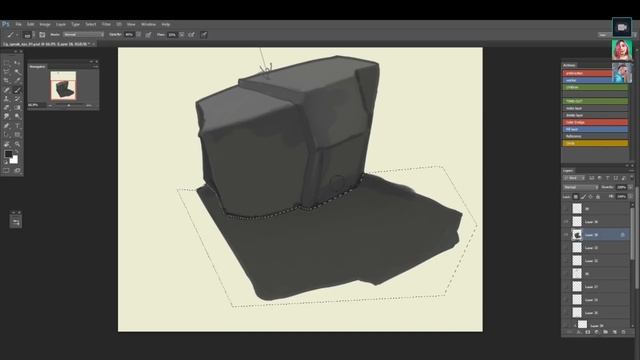The image size is (640, 360).
Task: Open the Tool Preset picker
Action: click(x=12, y=35)
